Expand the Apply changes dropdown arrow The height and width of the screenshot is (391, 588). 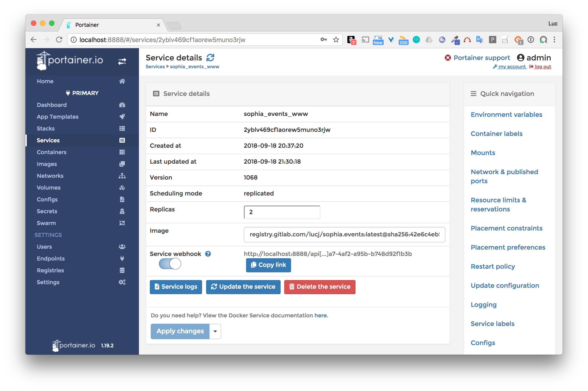tap(215, 331)
